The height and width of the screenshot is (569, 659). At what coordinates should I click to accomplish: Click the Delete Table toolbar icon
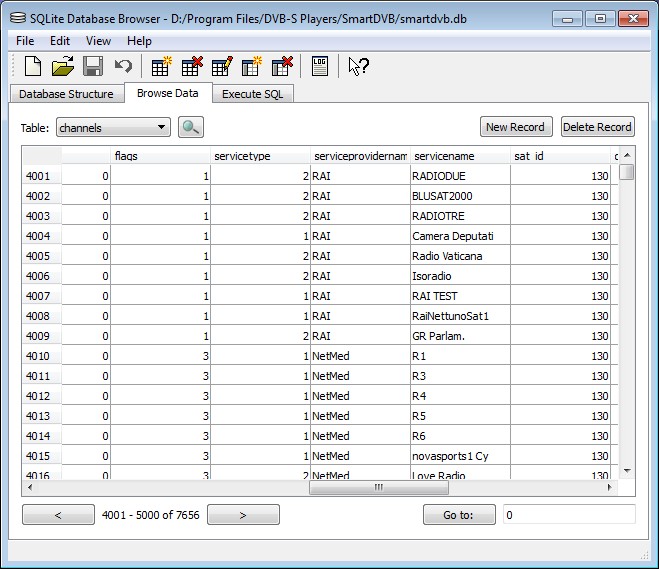[x=192, y=66]
